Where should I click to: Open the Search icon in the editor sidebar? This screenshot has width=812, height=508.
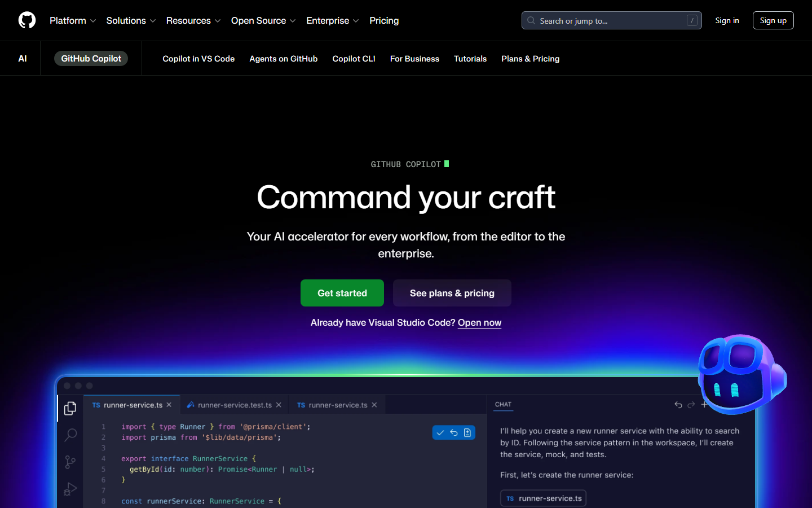pos(70,435)
